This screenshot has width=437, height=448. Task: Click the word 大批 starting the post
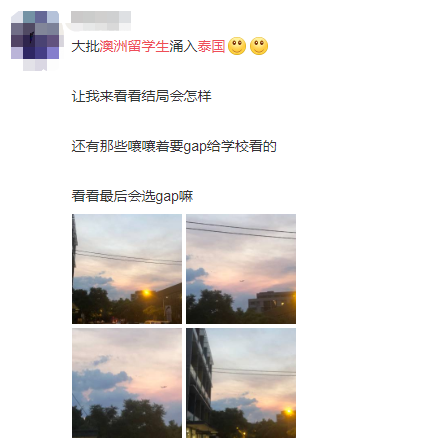tap(86, 46)
